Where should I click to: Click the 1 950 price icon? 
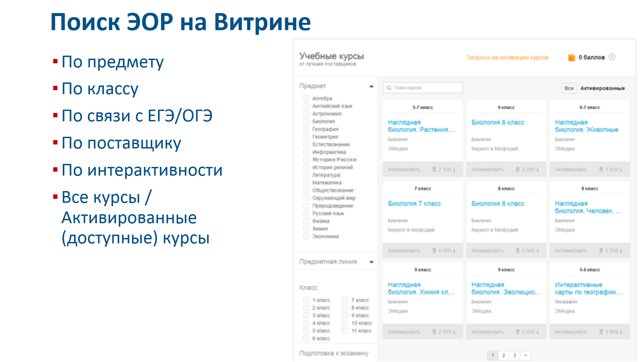coord(601,170)
